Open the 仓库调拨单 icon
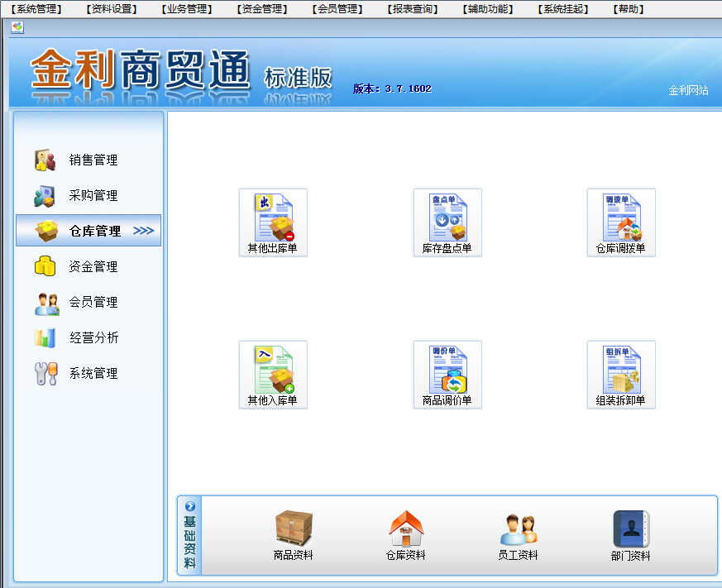722x588 pixels. 621,222
